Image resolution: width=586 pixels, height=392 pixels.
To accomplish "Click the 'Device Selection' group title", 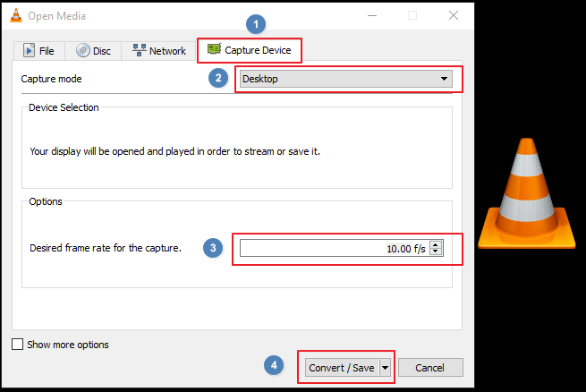I will pos(64,107).
